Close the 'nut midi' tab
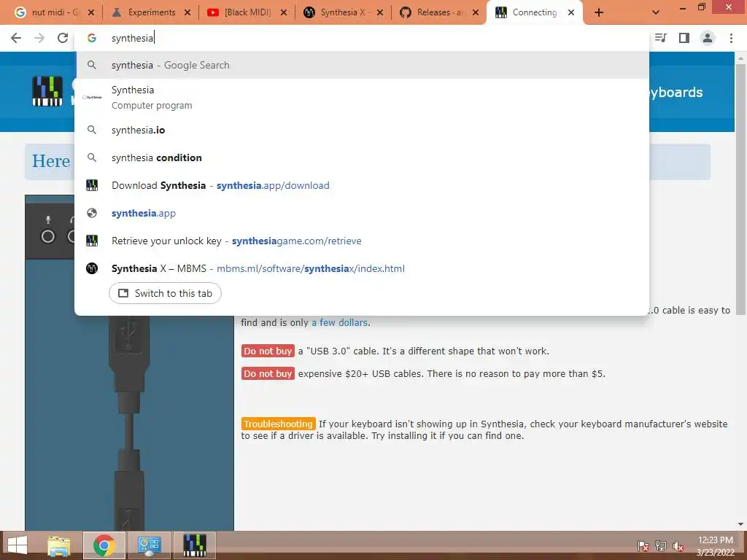 91,13
